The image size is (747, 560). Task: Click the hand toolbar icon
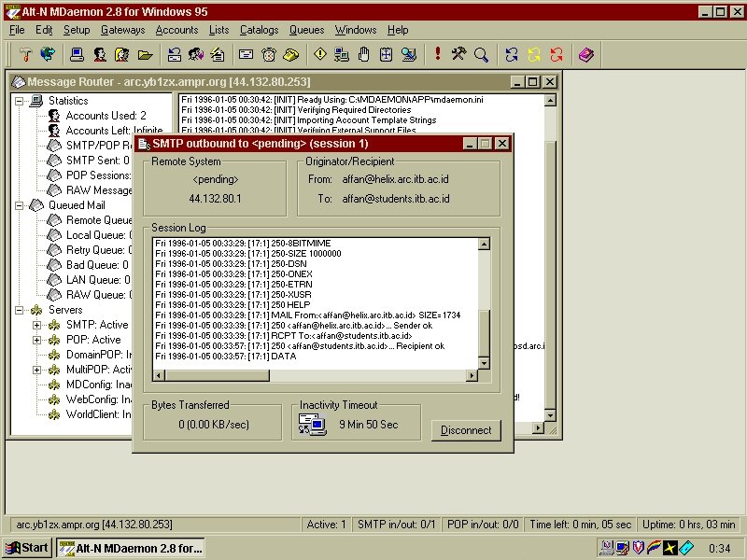[x=364, y=54]
